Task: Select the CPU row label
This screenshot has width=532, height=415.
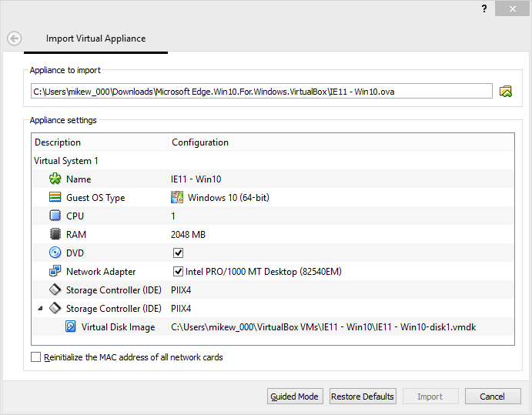Action: [75, 216]
